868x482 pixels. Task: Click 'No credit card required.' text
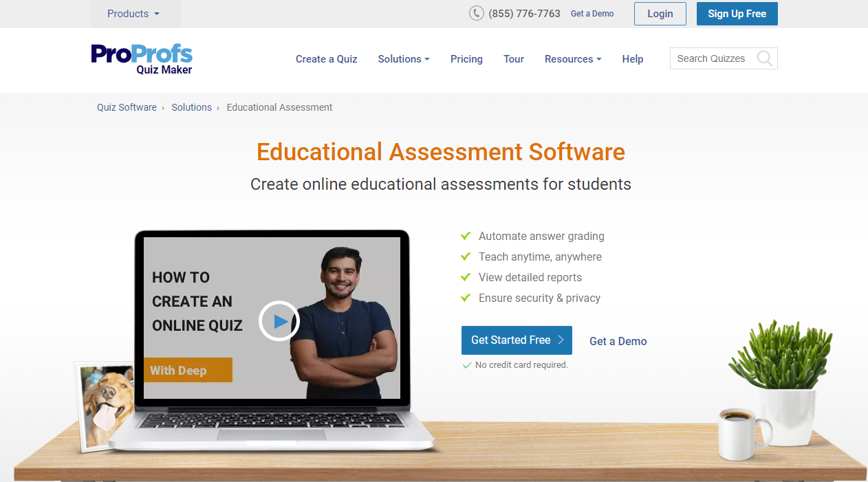(x=521, y=365)
